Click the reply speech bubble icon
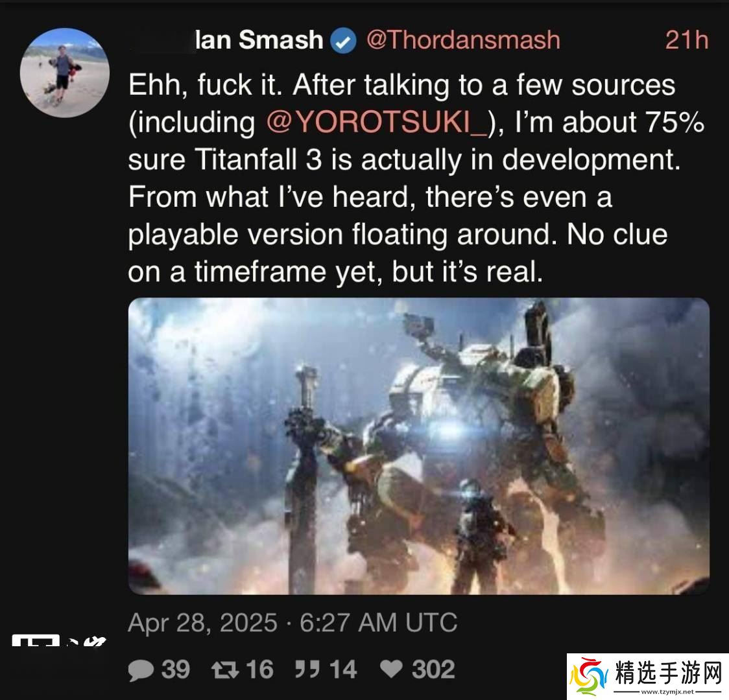 [140, 670]
